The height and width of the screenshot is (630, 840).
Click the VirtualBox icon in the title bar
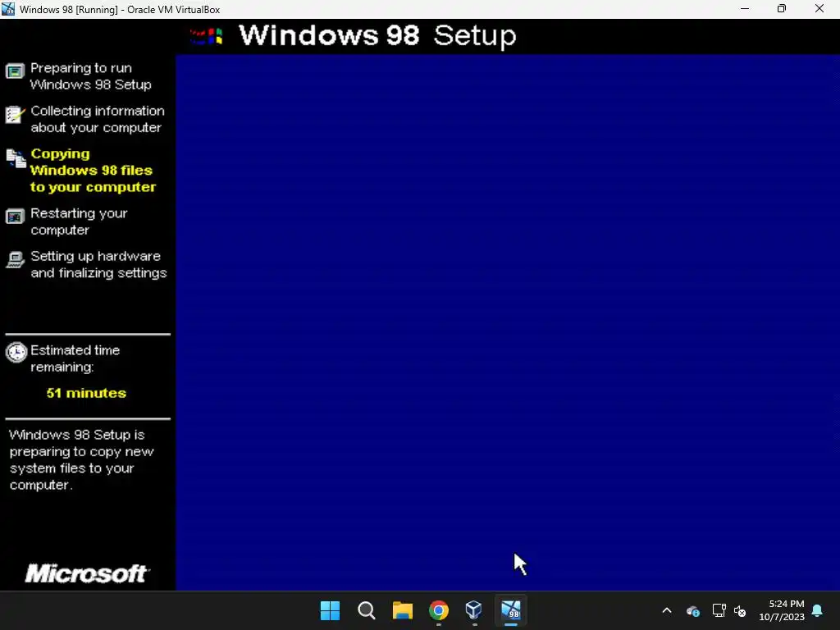pos(8,9)
